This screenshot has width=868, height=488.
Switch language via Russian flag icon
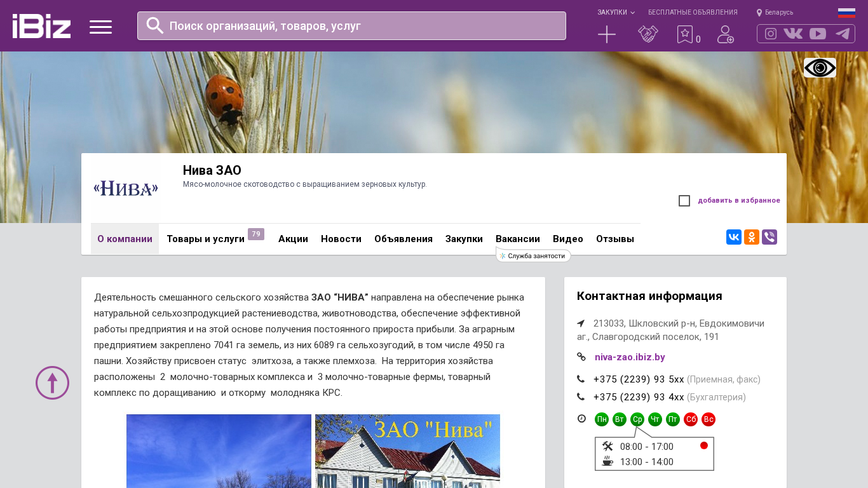tap(846, 13)
